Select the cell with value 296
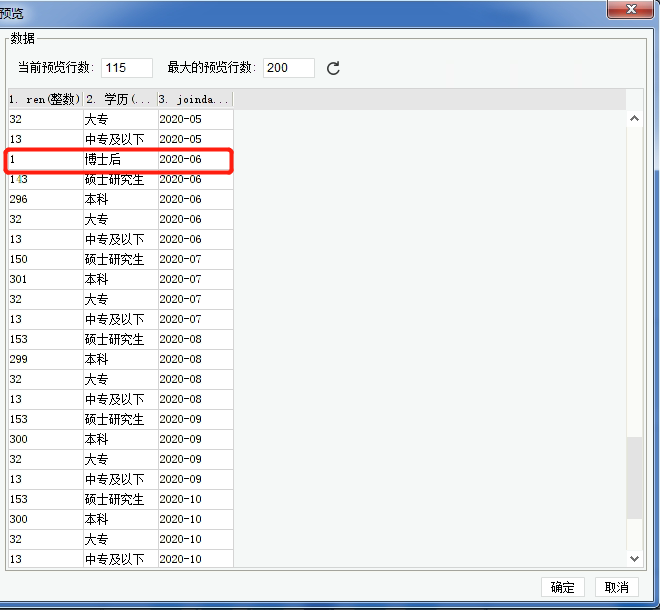This screenshot has height=610, width=660. click(x=46, y=199)
